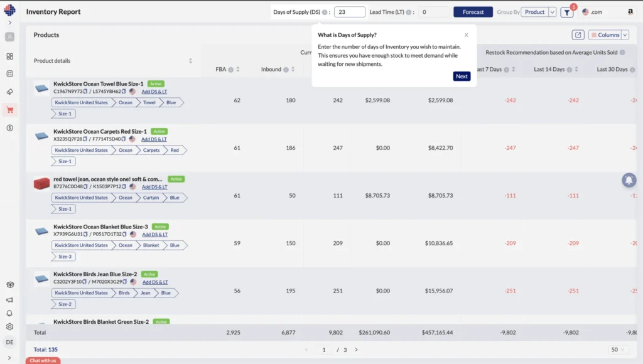Open red towel jean product thumbnail
The height and width of the screenshot is (364, 643).
tap(41, 183)
